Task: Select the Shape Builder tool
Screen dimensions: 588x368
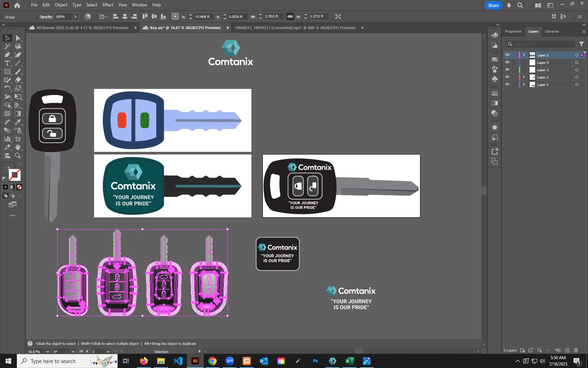Action: click(x=7, y=105)
